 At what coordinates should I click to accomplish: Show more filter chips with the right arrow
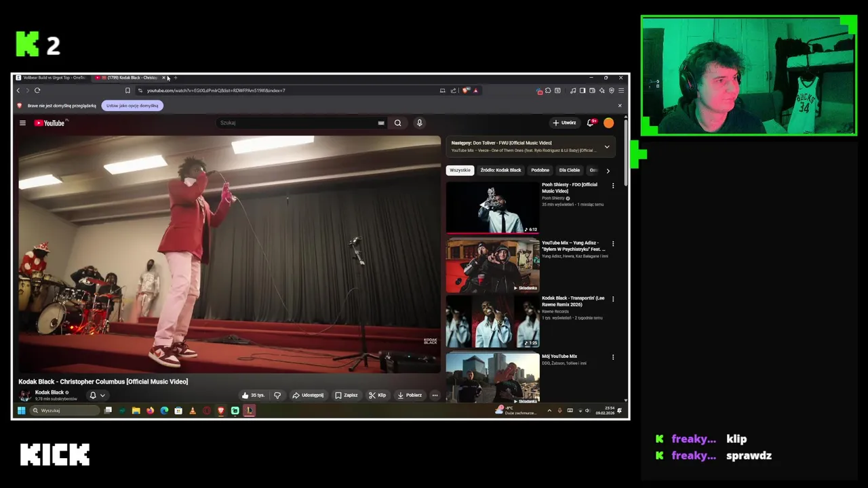coord(608,171)
